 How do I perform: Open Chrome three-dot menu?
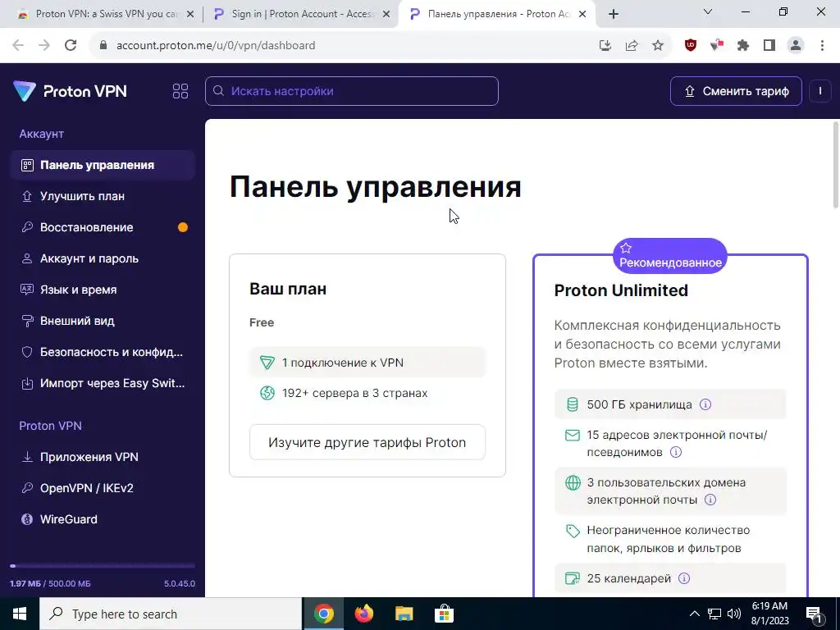tap(822, 46)
